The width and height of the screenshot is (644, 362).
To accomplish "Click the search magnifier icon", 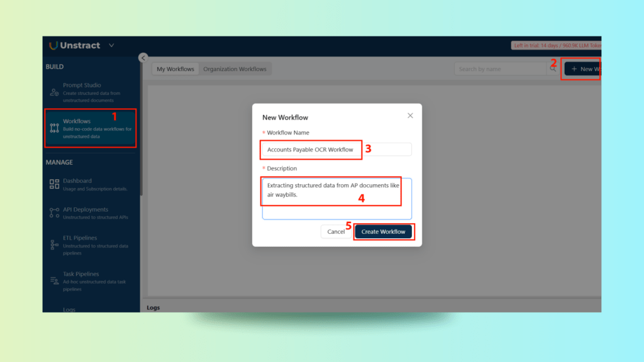I will click(x=553, y=69).
